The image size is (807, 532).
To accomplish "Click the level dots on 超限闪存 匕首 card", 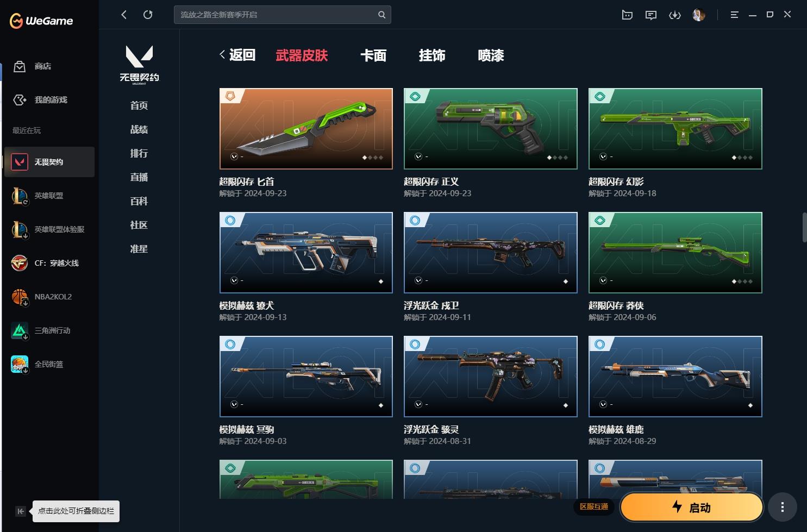I will [373, 158].
